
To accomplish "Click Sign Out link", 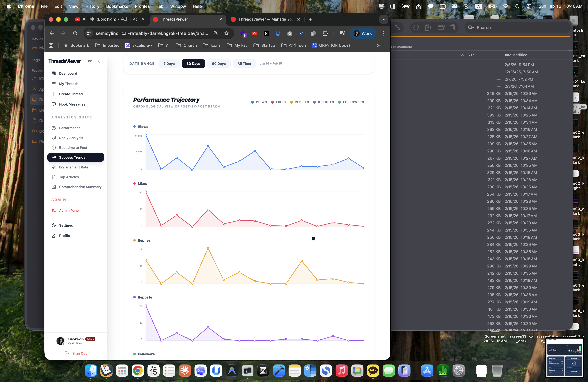I will 79,353.
